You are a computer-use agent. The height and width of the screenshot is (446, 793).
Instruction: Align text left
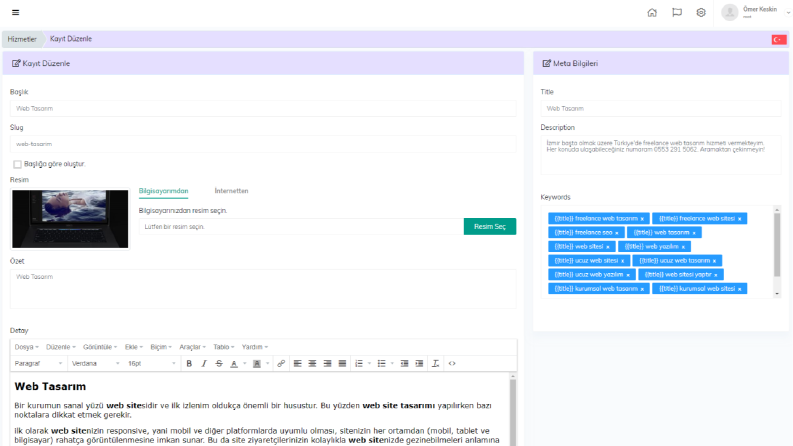pos(297,364)
